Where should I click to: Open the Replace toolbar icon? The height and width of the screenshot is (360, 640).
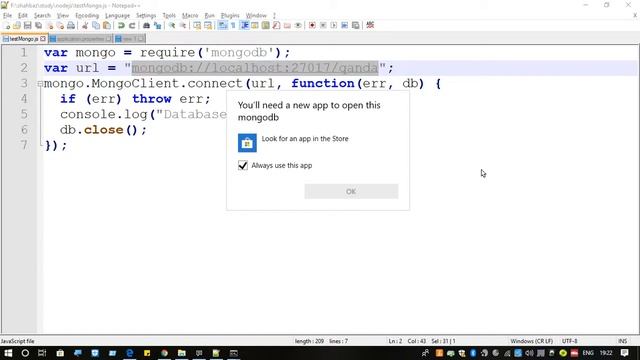(157, 25)
